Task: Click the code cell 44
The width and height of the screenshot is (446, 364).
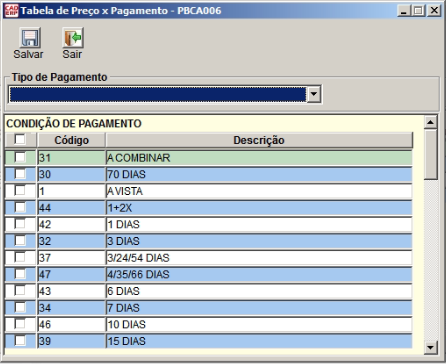Action: [71, 208]
